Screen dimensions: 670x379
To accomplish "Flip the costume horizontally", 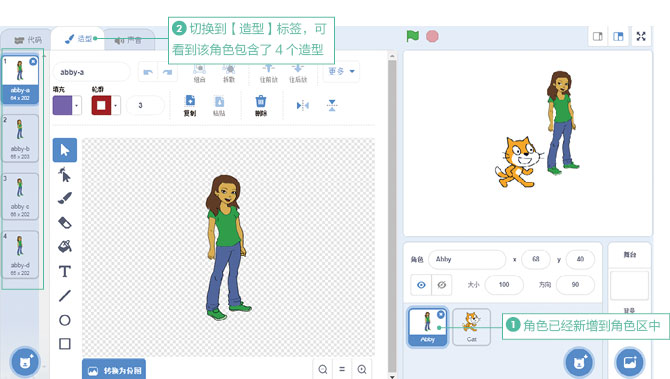I will tap(303, 106).
